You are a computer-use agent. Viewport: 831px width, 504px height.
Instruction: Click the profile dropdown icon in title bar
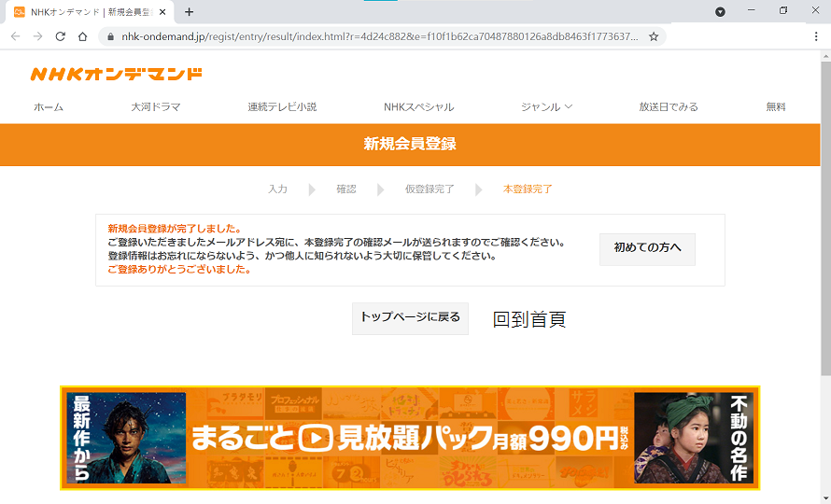coord(720,11)
